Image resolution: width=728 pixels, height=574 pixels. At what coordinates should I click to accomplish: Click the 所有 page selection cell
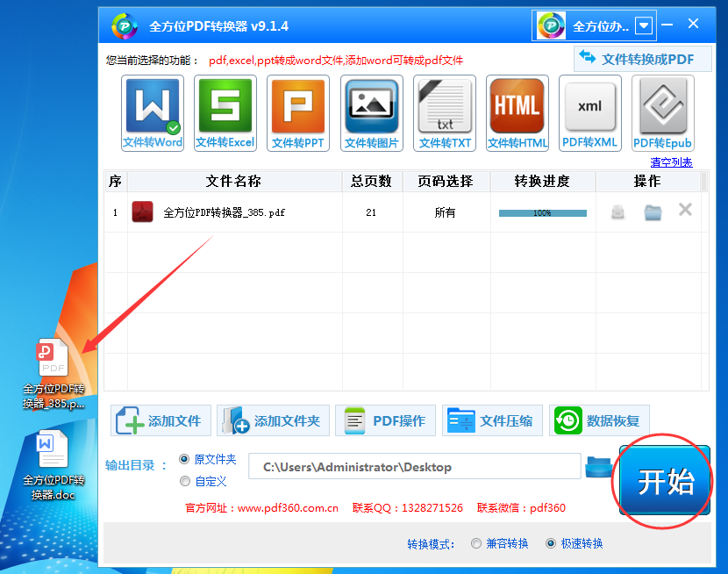[x=446, y=212]
